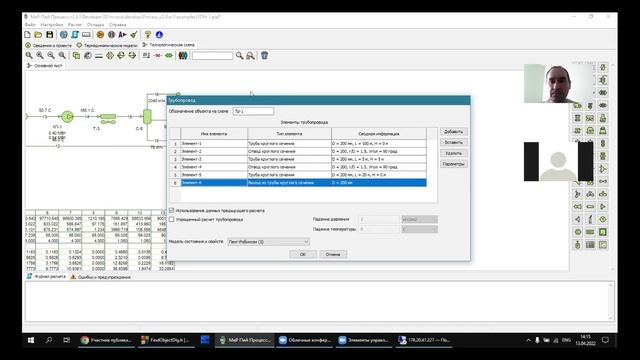The image size is (640, 360).
Task: Switch to Chrome 'Участник публика...' taskbar item
Action: 106,340
